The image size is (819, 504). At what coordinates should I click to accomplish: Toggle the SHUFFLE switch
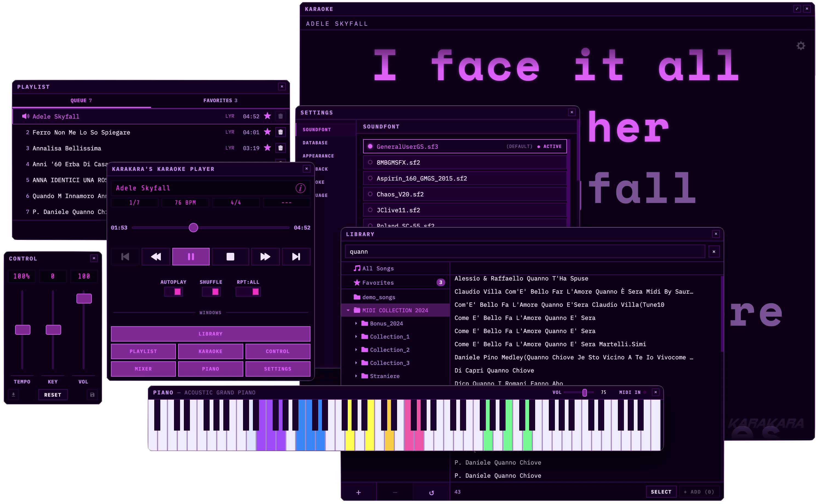211,292
